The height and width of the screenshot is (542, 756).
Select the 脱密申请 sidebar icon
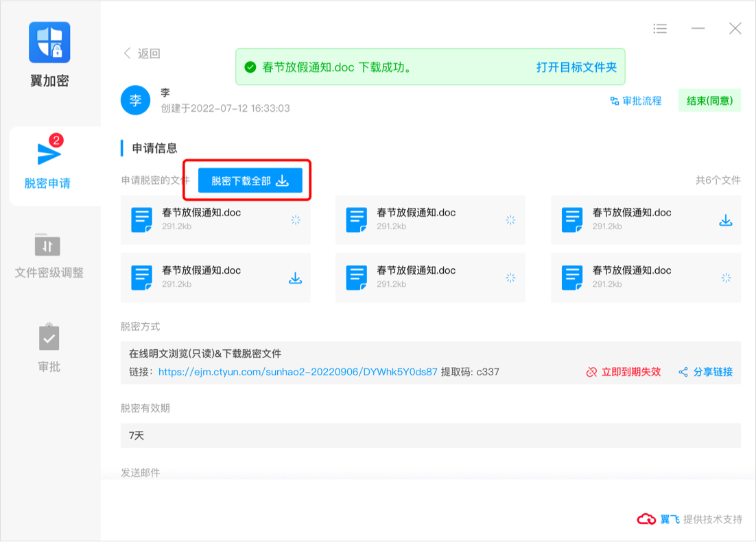pyautogui.click(x=48, y=161)
